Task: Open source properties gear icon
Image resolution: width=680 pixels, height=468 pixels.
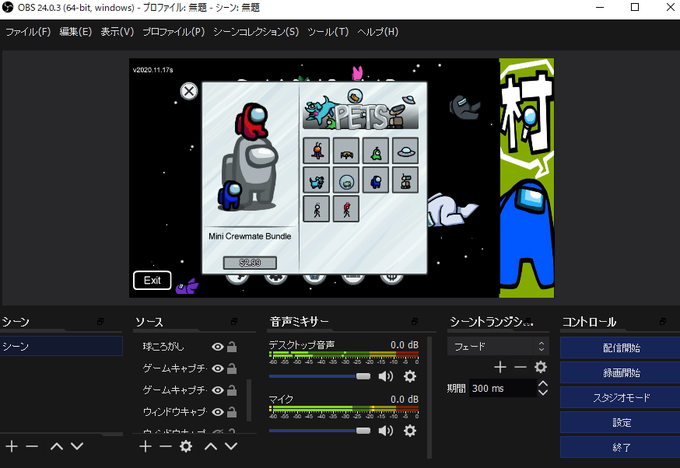Action: click(x=186, y=446)
